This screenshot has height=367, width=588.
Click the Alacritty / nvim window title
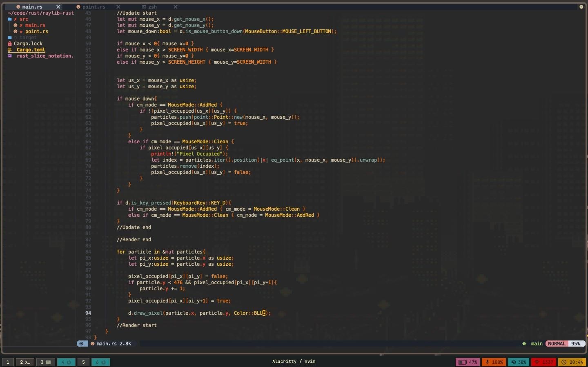pos(294,362)
